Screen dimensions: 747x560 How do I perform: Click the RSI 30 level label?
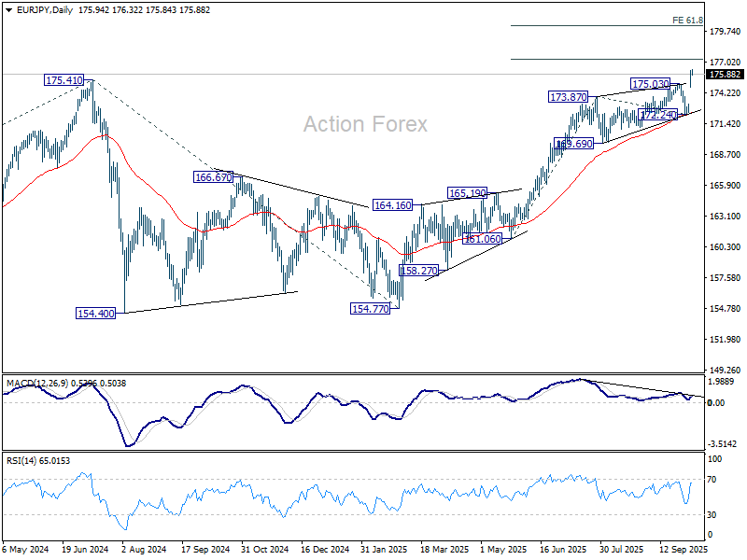tap(712, 515)
